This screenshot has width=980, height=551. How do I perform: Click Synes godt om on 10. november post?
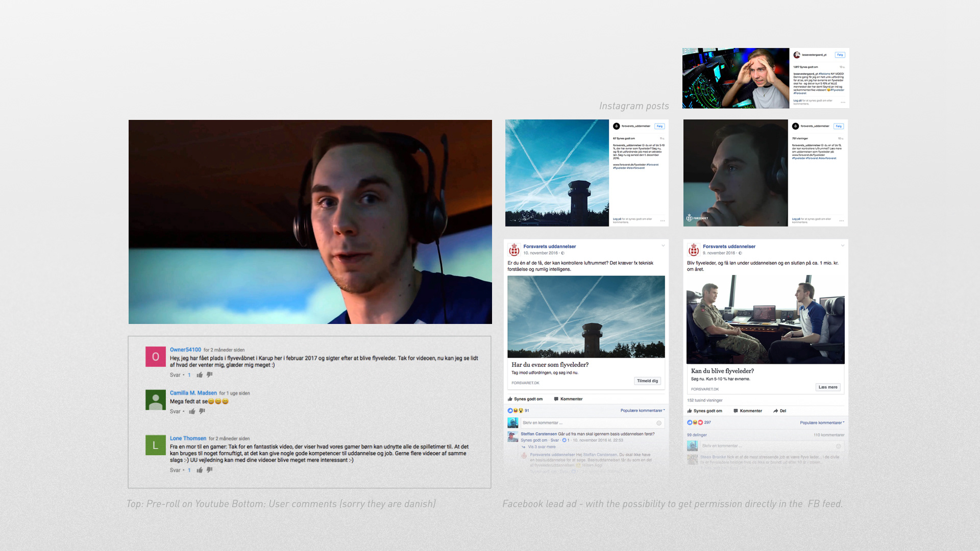pyautogui.click(x=525, y=399)
